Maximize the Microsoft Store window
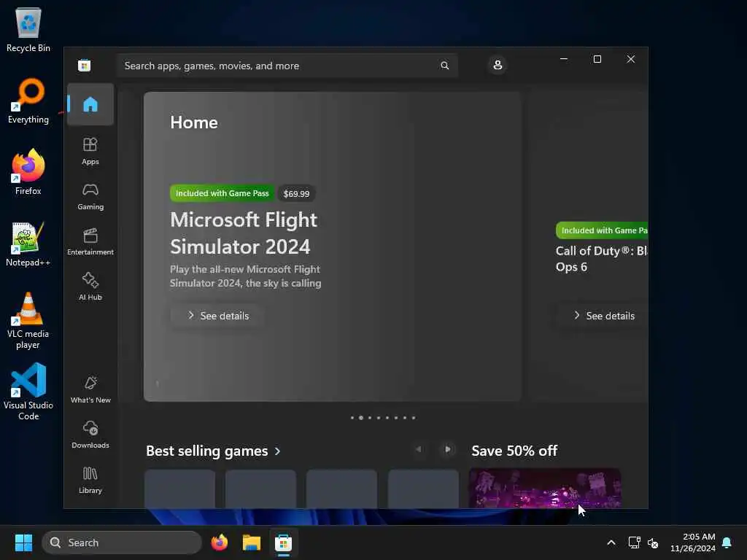The image size is (747, 560). pyautogui.click(x=597, y=59)
